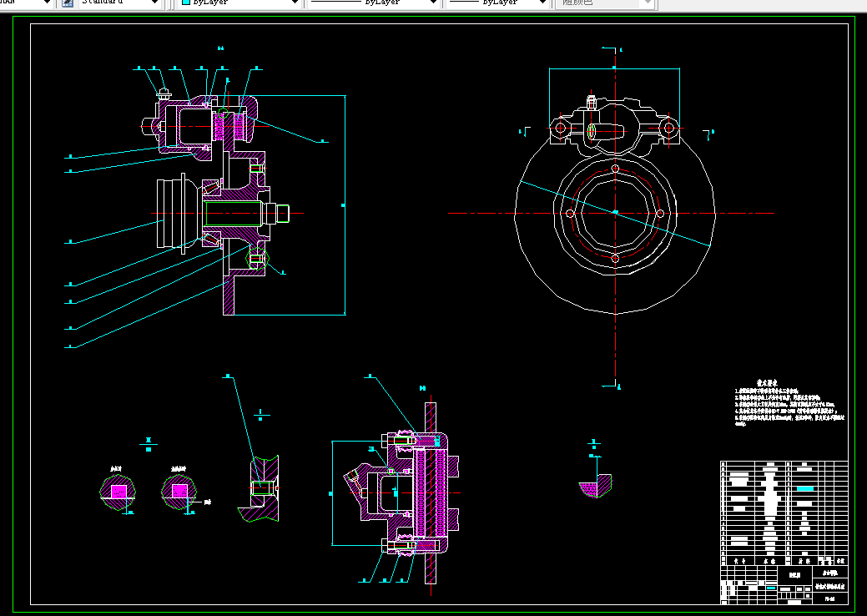
Task: Select the left magenta circular detail view
Action: click(118, 491)
